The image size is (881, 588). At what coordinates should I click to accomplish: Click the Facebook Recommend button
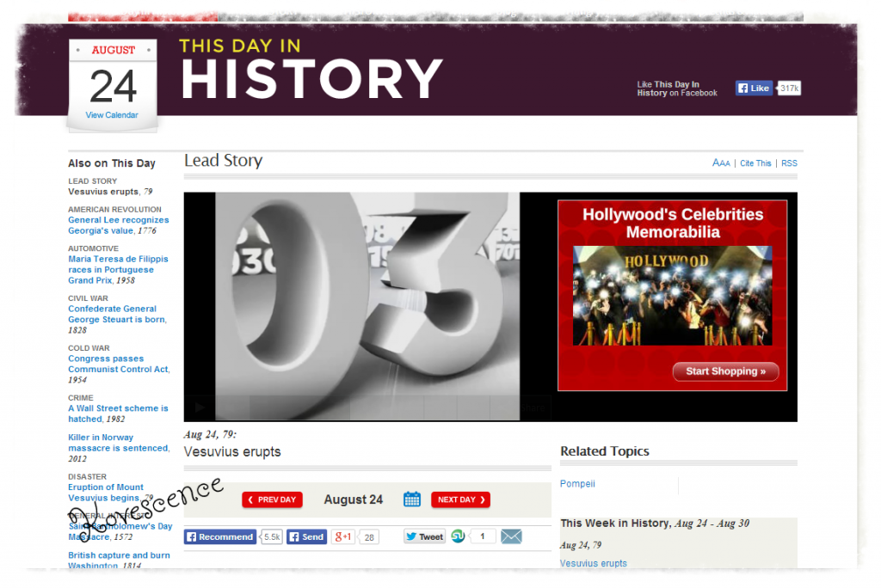[x=220, y=537]
